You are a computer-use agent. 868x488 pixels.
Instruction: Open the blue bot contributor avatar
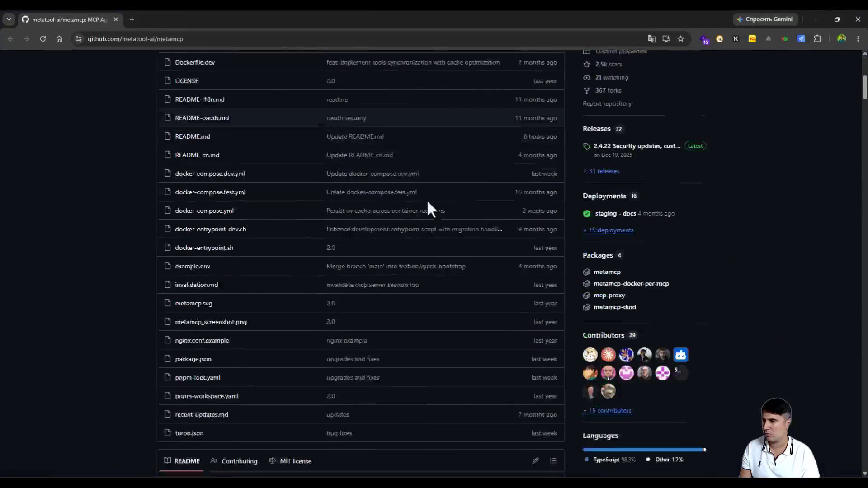(x=680, y=355)
